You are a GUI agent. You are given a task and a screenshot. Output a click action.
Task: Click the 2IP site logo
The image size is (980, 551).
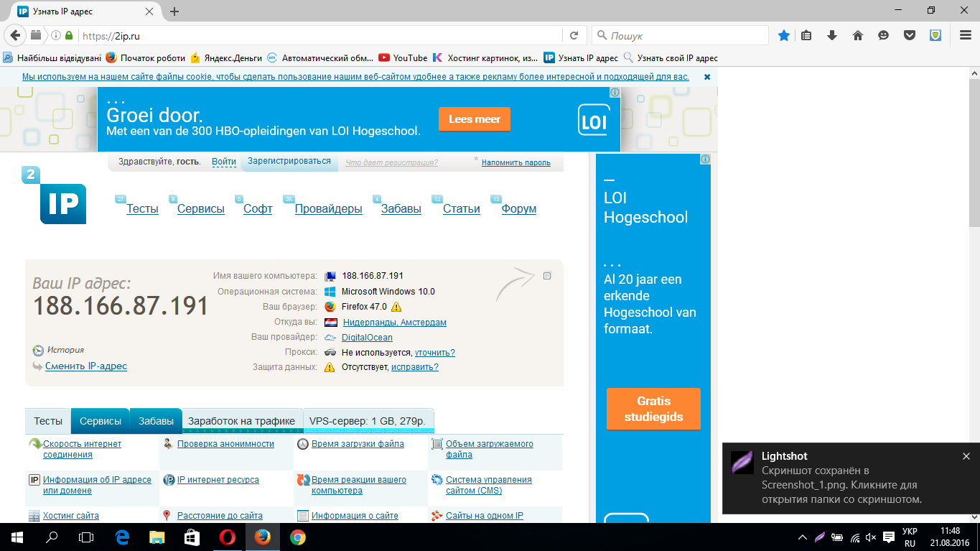pos(54,195)
